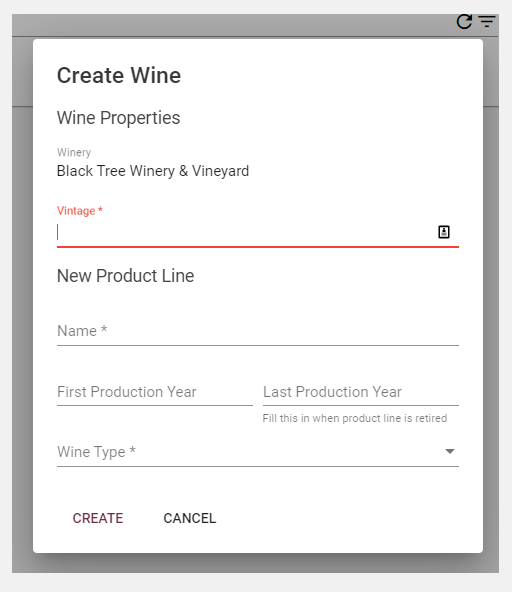Image resolution: width=512 pixels, height=592 pixels.
Task: Expand the Wine Type arrow indicator
Action: coord(449,452)
